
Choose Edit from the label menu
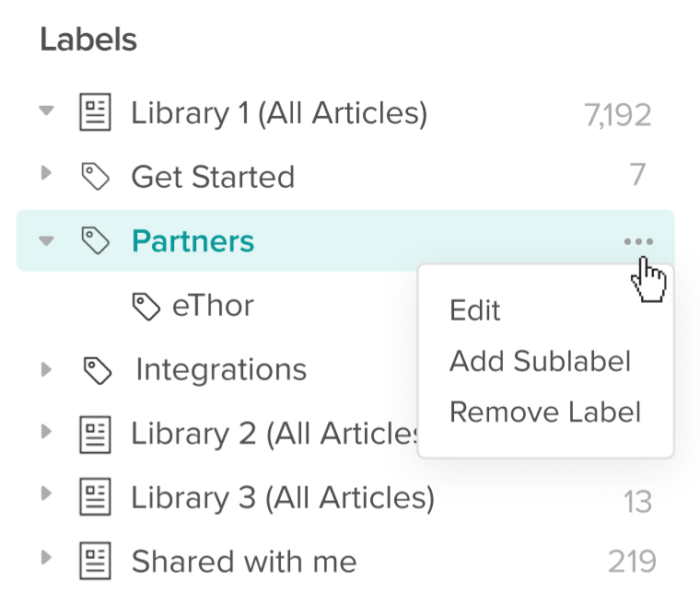pyautogui.click(x=474, y=310)
